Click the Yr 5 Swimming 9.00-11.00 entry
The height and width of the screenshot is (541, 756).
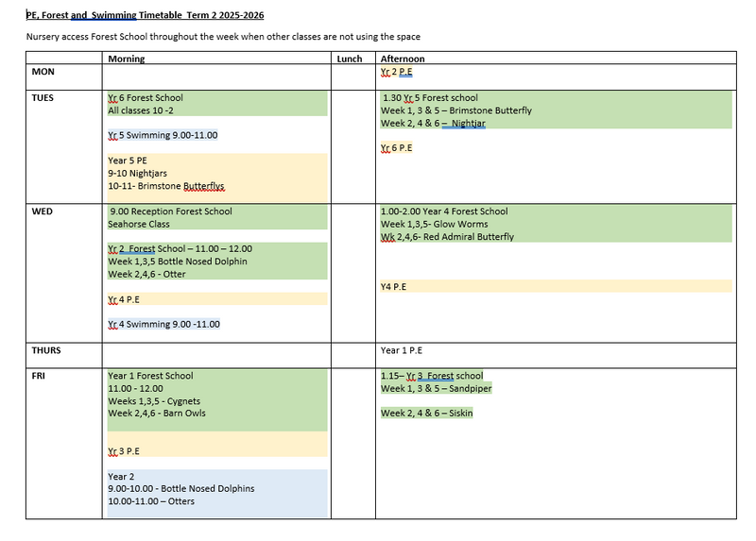(x=163, y=136)
